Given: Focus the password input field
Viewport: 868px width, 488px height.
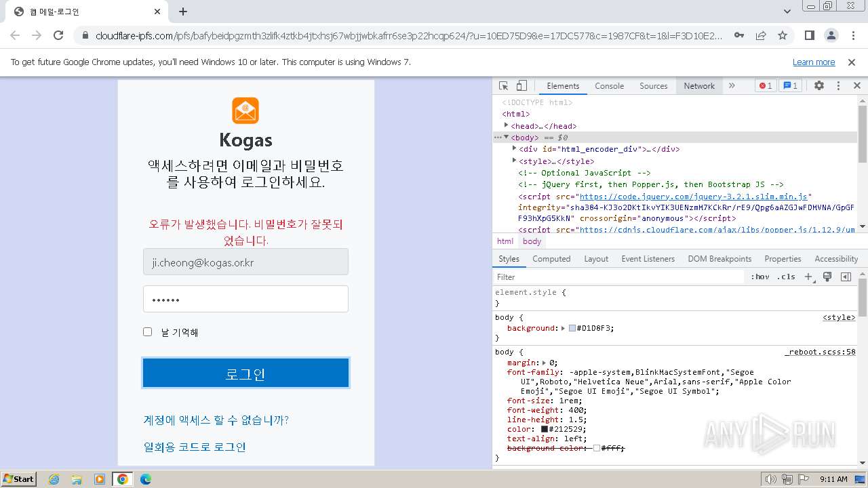Looking at the screenshot, I should click(x=245, y=299).
